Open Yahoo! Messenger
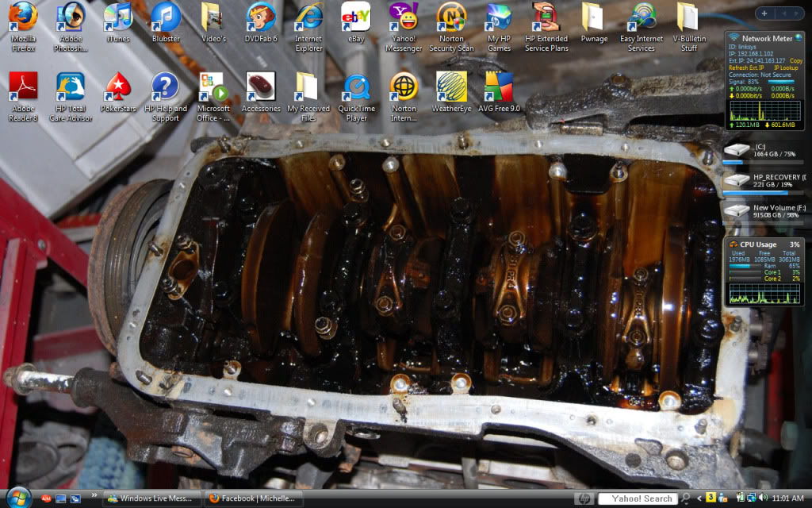 click(403, 20)
